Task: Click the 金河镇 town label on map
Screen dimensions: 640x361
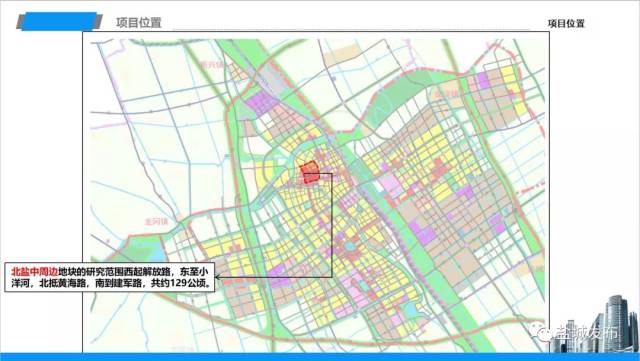Action: [156, 222]
